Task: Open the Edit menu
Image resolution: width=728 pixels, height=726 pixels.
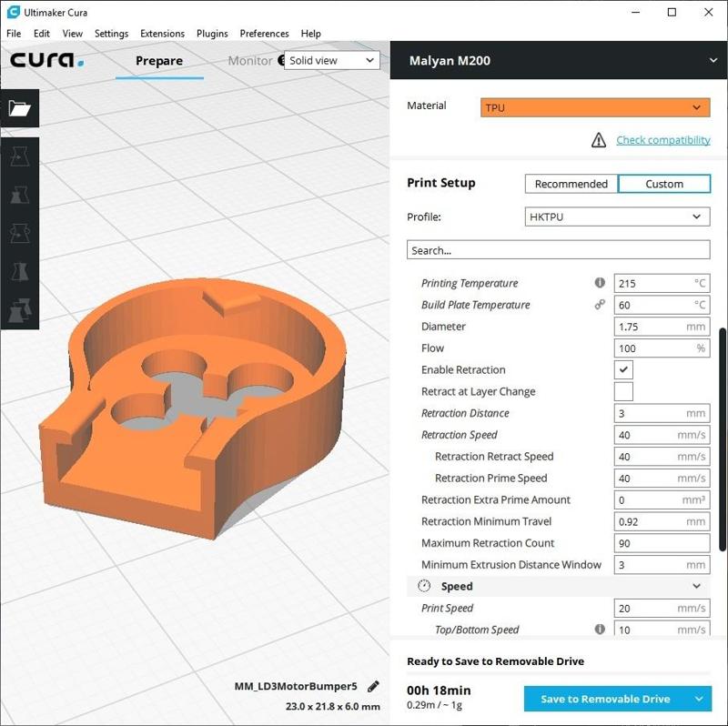Action: coord(41,34)
